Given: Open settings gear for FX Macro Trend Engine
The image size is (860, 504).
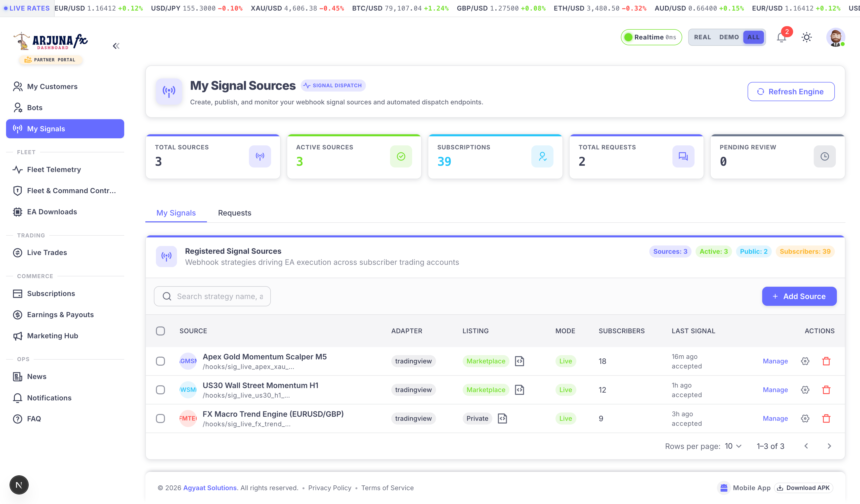Looking at the screenshot, I should click(805, 418).
